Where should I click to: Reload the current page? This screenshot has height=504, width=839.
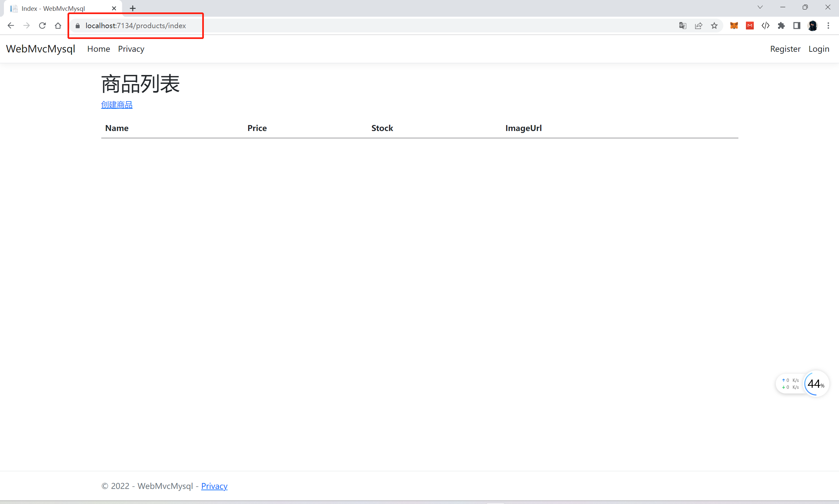(x=42, y=26)
